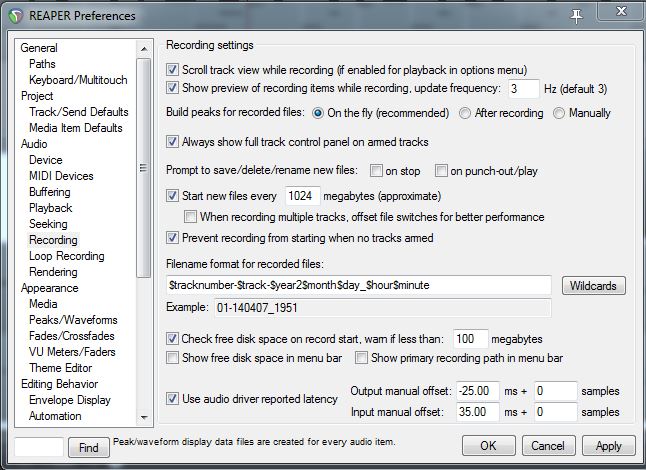Close the REAPER Preferences window
The image size is (646, 470).
(x=621, y=11)
